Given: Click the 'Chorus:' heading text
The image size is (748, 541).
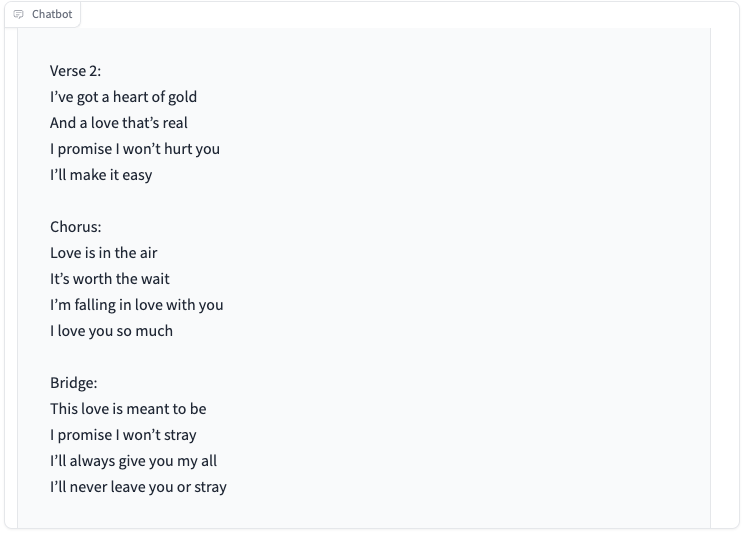Looking at the screenshot, I should point(76,227).
